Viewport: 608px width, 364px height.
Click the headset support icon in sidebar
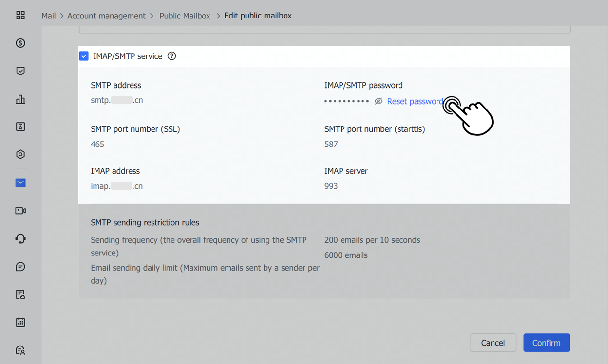20,238
